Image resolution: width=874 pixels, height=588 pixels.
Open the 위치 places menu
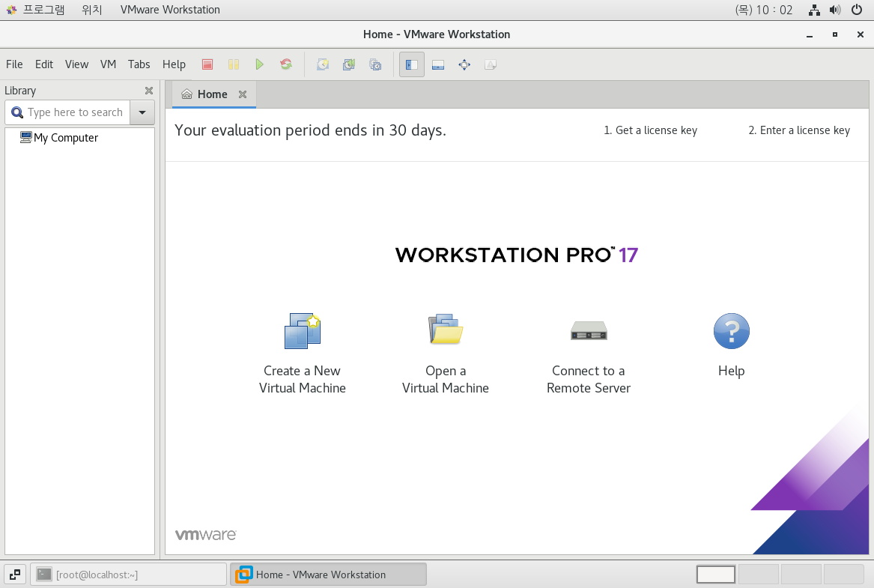[92, 10]
